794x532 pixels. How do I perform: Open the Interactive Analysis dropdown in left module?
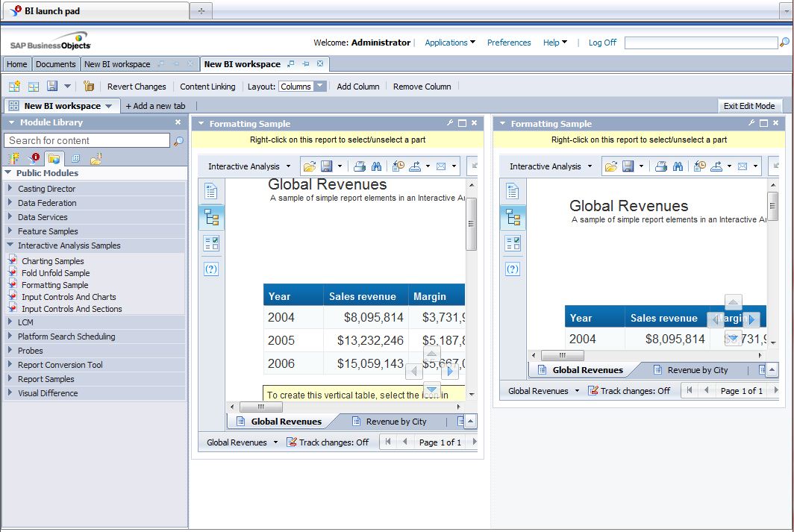[x=249, y=166]
